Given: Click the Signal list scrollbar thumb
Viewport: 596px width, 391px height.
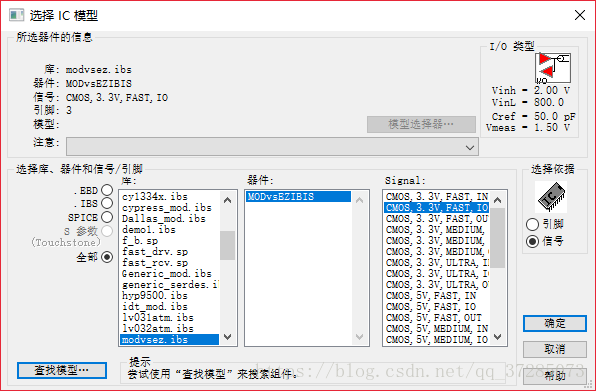Looking at the screenshot, I should click(497, 238).
